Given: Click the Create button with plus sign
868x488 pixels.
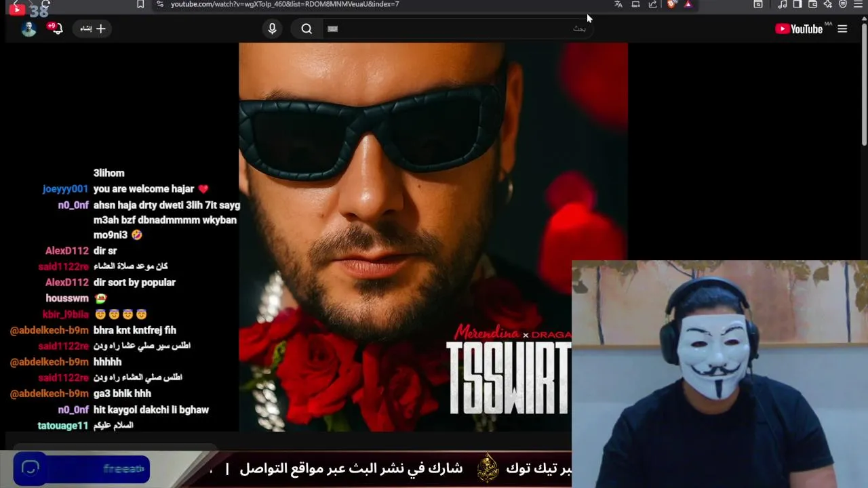Looking at the screenshot, I should [x=94, y=28].
